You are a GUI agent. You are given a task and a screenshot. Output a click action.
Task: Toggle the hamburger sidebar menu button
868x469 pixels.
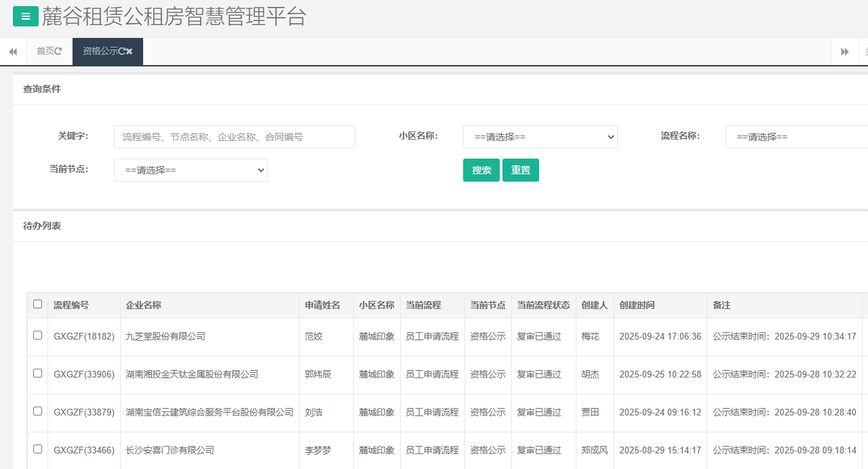(26, 16)
